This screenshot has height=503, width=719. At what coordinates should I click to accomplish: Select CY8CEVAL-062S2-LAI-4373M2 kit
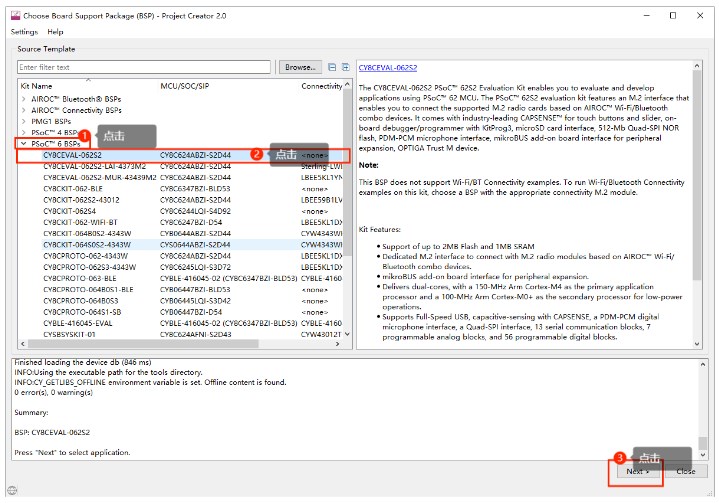(x=94, y=166)
